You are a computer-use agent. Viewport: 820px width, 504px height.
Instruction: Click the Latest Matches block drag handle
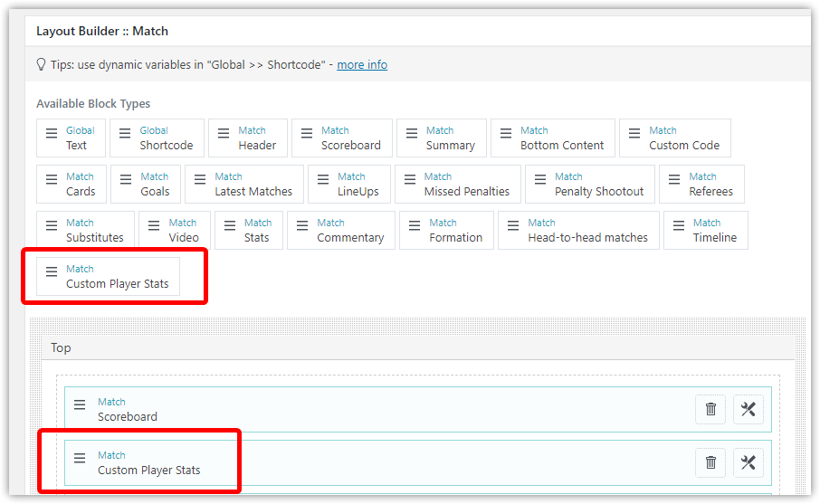(x=200, y=179)
